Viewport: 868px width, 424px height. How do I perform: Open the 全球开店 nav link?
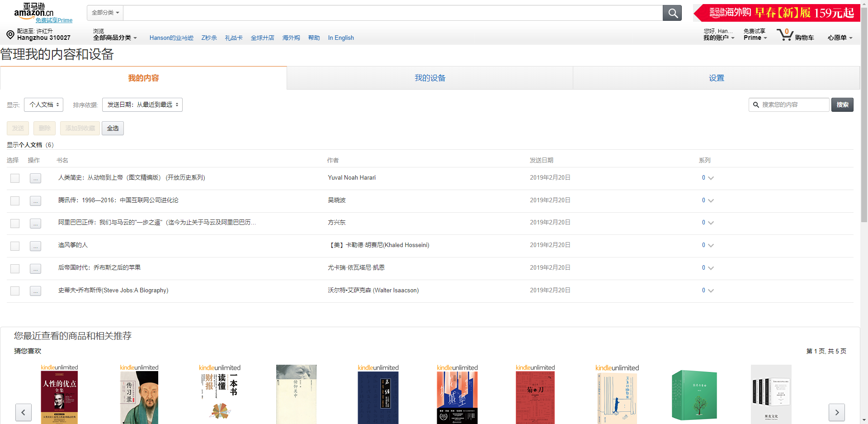pyautogui.click(x=263, y=38)
